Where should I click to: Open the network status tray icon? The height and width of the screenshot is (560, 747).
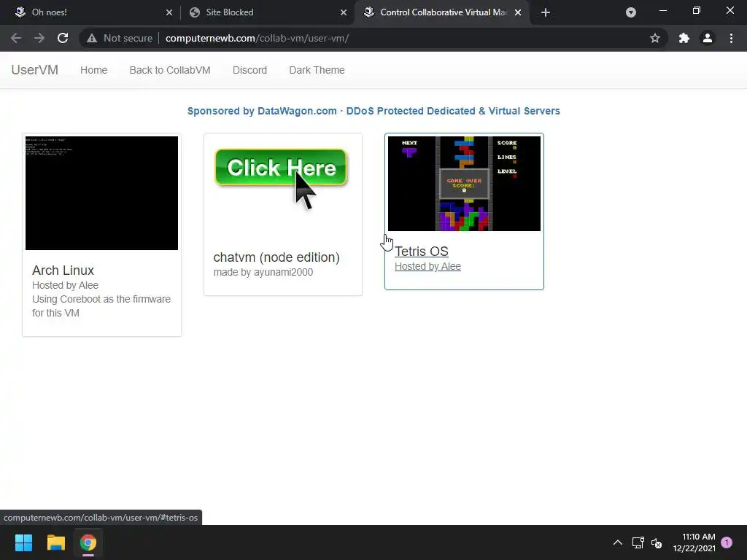click(x=638, y=542)
